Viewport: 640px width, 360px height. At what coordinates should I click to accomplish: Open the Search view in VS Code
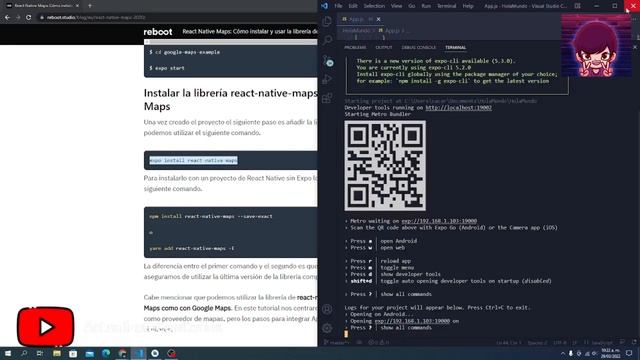(x=327, y=40)
